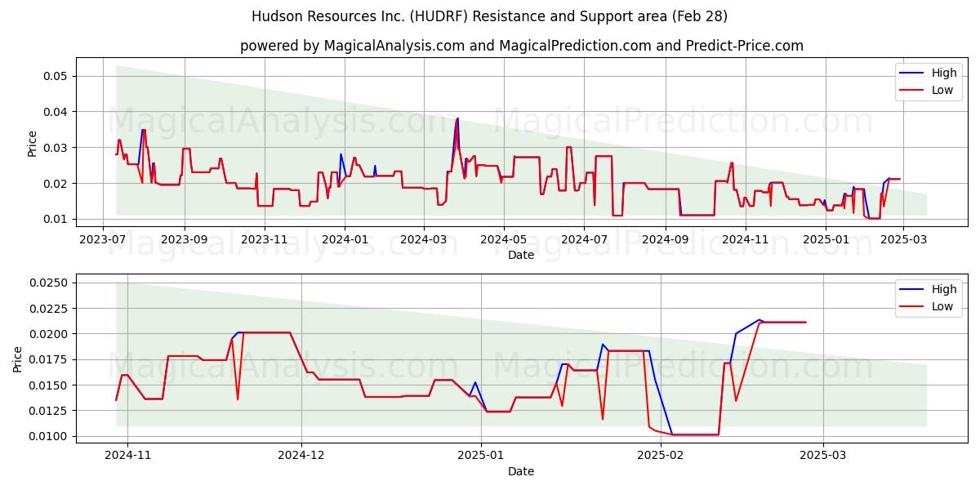The height and width of the screenshot is (490, 980).
Task: Click the '0.01' price tick in top chart
Action: click(56, 219)
